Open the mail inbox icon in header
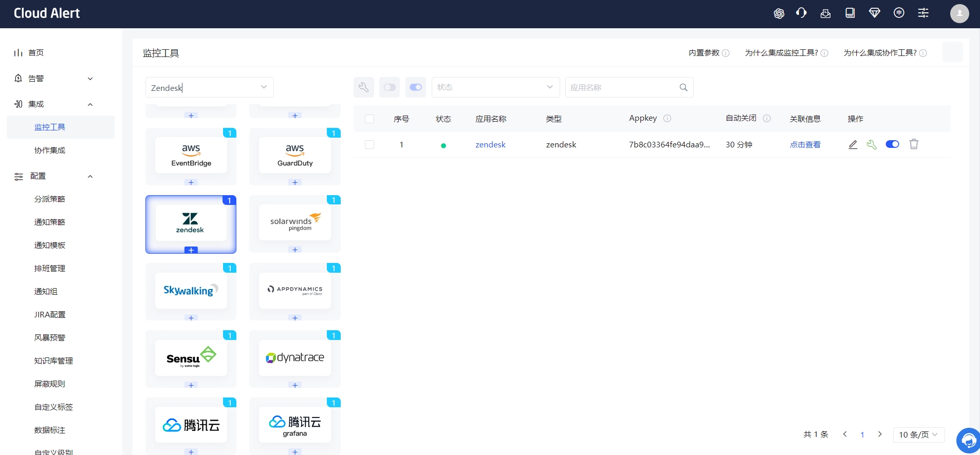The image size is (980, 455). click(826, 13)
